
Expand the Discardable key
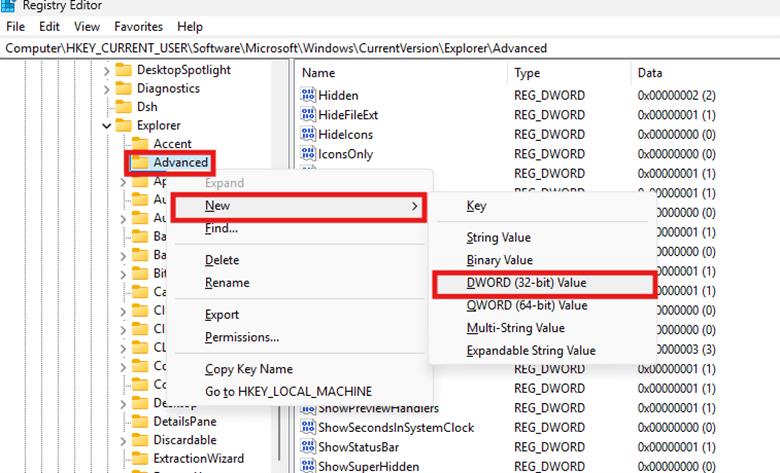click(123, 441)
